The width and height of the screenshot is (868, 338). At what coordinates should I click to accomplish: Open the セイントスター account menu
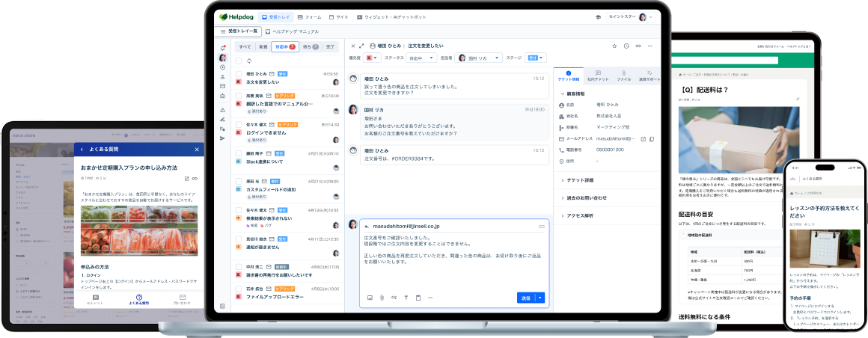[x=632, y=17]
